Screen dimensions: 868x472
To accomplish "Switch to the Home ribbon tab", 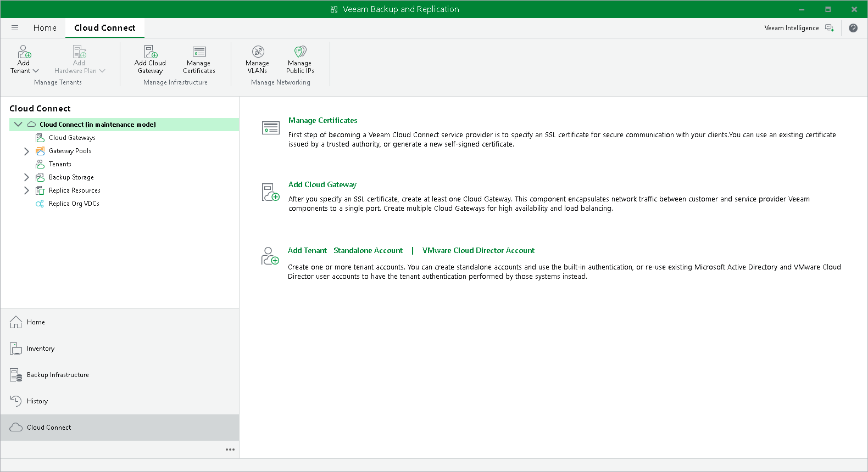I will (45, 28).
